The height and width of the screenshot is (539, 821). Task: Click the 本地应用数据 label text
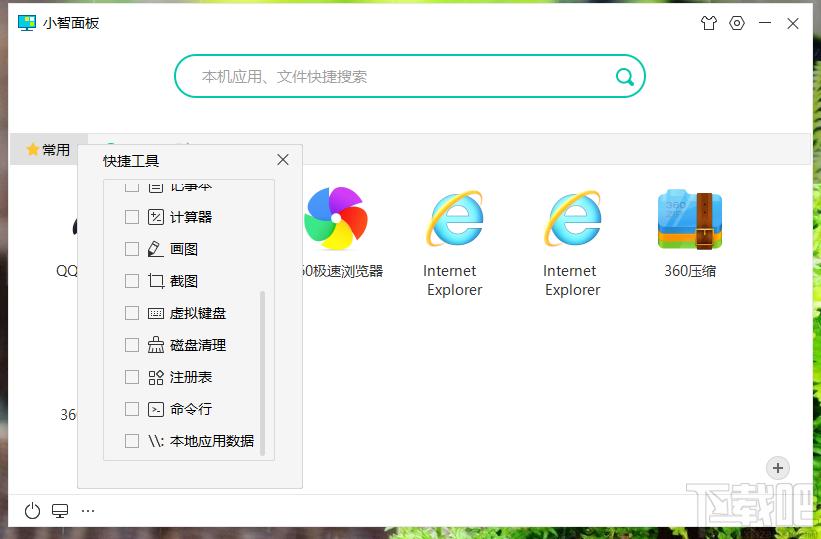212,441
